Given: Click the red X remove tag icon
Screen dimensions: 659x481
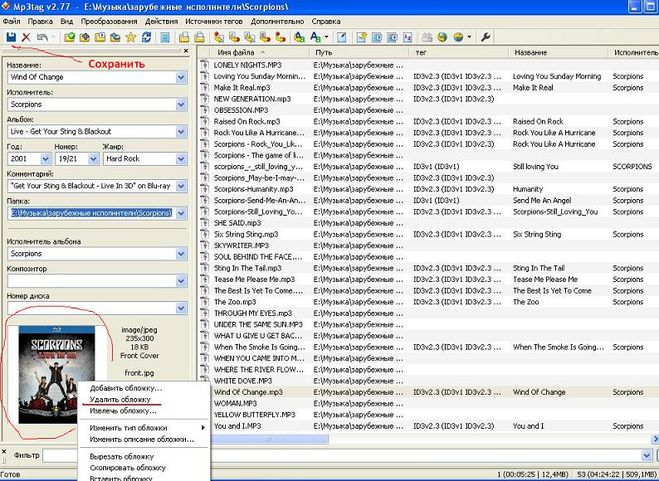Looking at the screenshot, I should [x=26, y=37].
